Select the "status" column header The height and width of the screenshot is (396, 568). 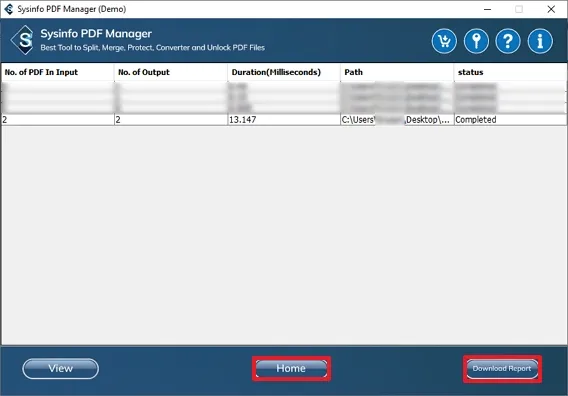tap(510, 72)
